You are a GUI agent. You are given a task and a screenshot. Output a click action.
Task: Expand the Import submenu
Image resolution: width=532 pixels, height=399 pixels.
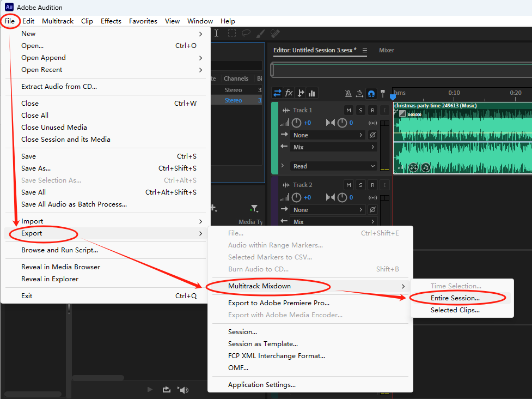pyautogui.click(x=105, y=221)
